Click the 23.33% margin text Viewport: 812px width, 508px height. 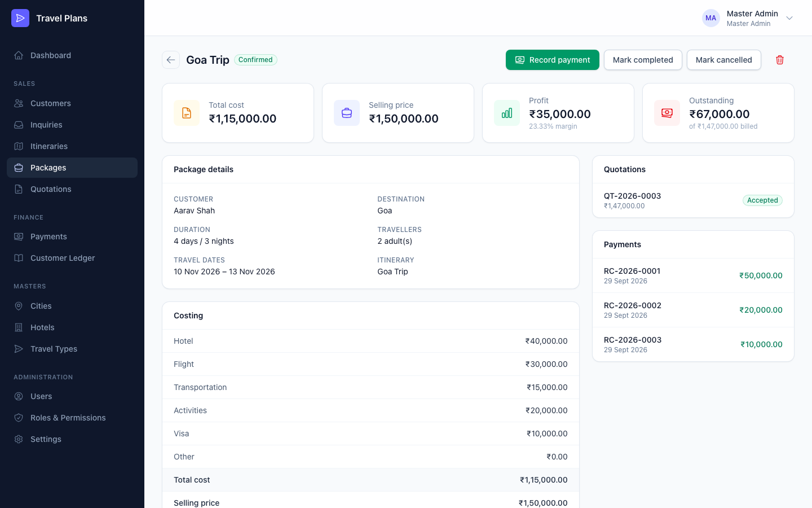(553, 126)
